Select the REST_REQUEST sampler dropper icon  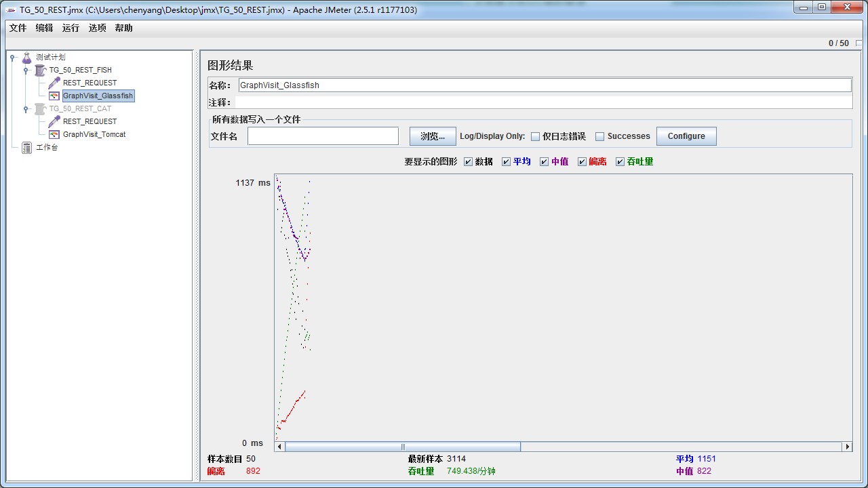pos(54,83)
